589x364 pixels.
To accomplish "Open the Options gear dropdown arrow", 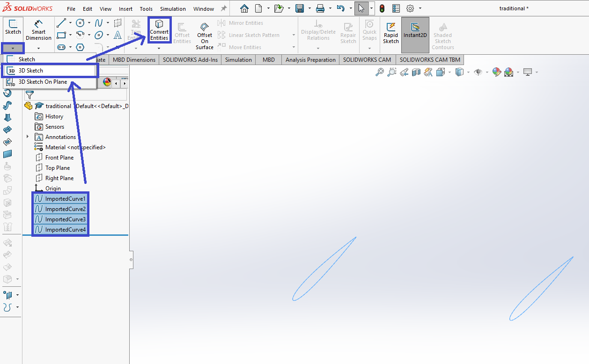I will (420, 8).
